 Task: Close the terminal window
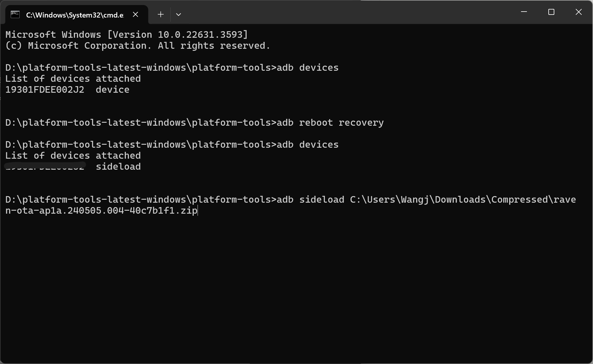point(579,12)
